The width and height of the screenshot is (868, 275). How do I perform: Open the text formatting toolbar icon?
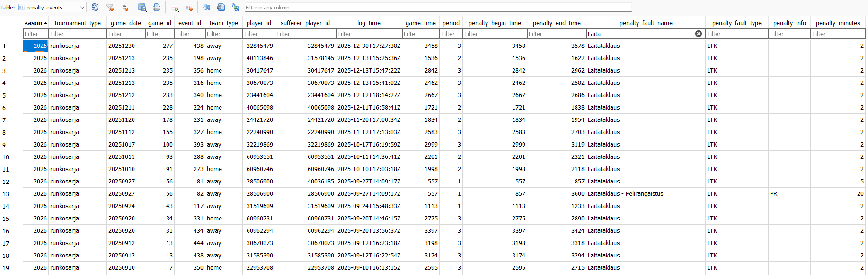click(206, 8)
